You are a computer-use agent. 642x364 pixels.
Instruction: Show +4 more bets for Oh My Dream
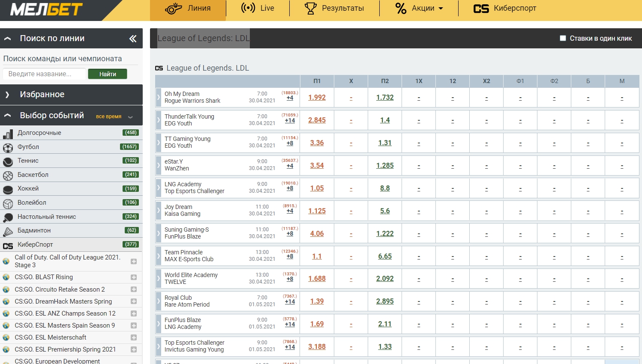pyautogui.click(x=290, y=98)
